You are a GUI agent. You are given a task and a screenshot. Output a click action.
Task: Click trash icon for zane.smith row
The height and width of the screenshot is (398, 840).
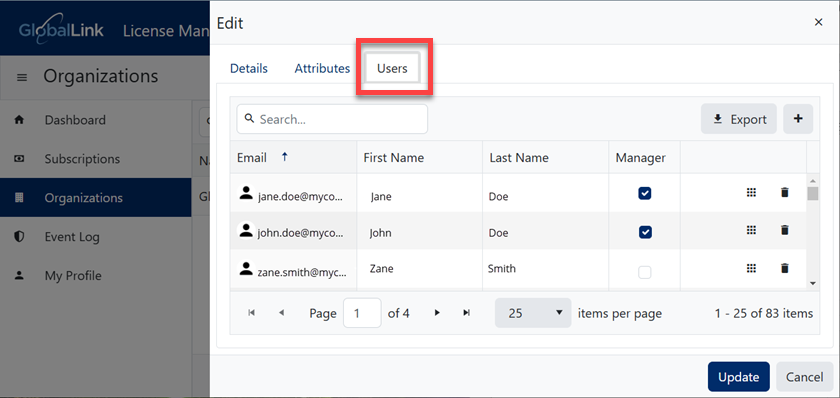click(x=785, y=268)
